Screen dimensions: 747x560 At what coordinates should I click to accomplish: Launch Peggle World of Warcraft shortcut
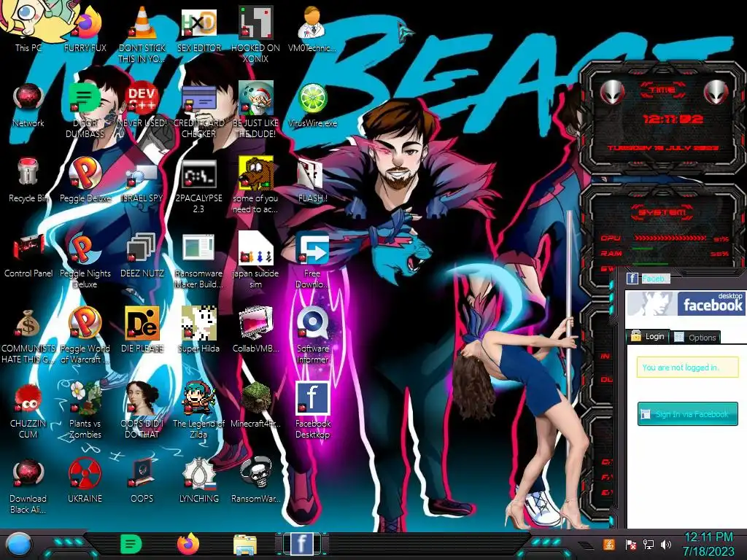pos(85,335)
